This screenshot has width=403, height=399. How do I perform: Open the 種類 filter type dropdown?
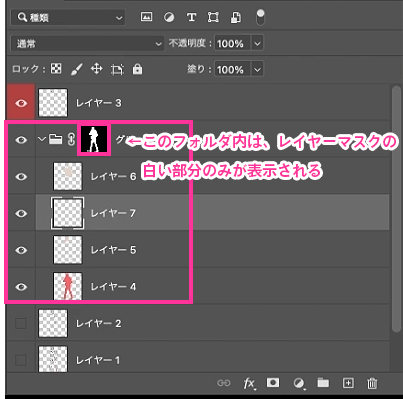click(68, 17)
